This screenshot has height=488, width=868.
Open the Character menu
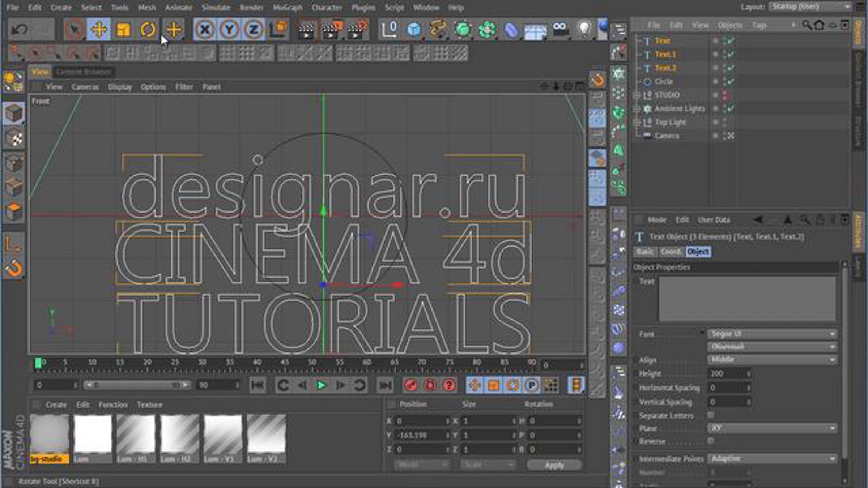point(327,7)
